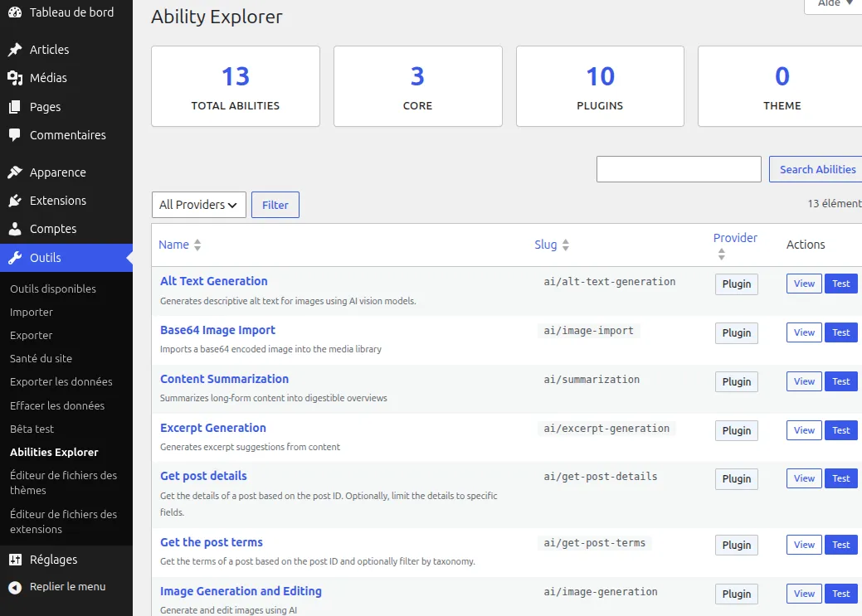862x616 pixels.
Task: Expand the Aide panel at top right
Action: pos(832,4)
